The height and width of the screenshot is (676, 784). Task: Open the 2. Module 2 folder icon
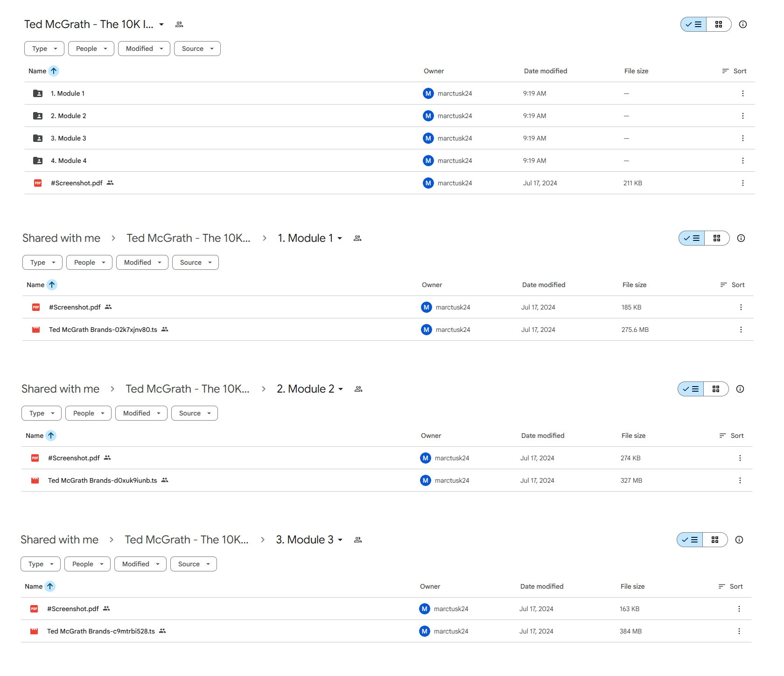coord(38,116)
